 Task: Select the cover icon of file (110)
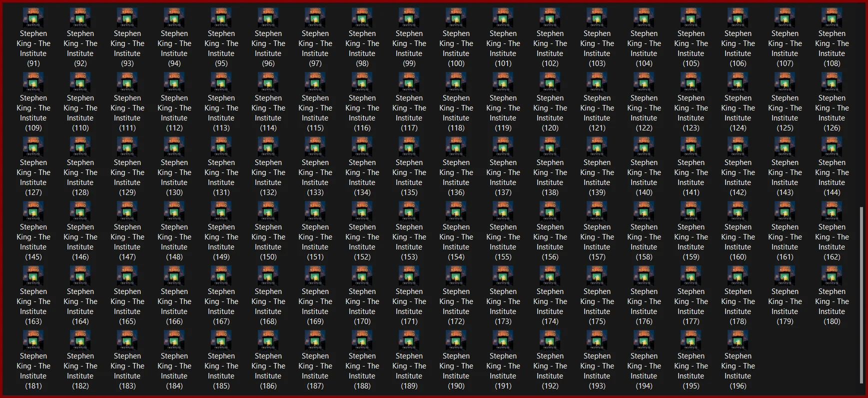pos(80,82)
